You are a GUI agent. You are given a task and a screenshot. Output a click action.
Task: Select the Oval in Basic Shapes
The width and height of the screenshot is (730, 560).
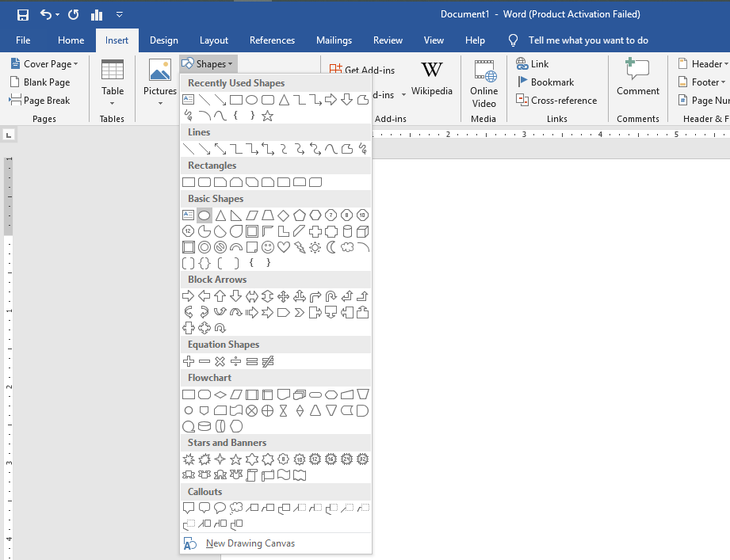(204, 215)
